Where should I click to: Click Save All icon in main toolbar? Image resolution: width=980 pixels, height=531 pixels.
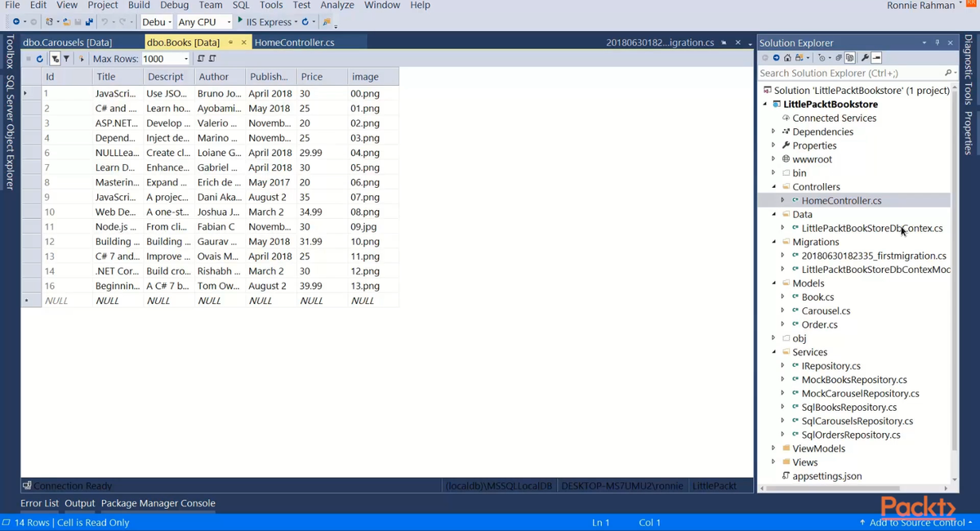(x=90, y=22)
